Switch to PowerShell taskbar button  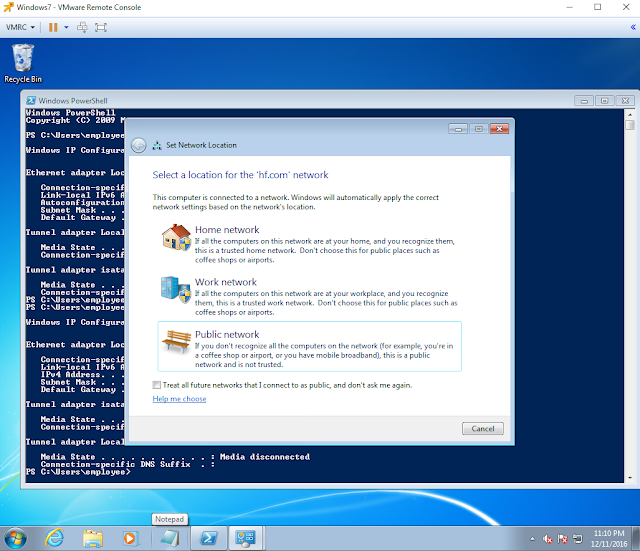click(209, 538)
